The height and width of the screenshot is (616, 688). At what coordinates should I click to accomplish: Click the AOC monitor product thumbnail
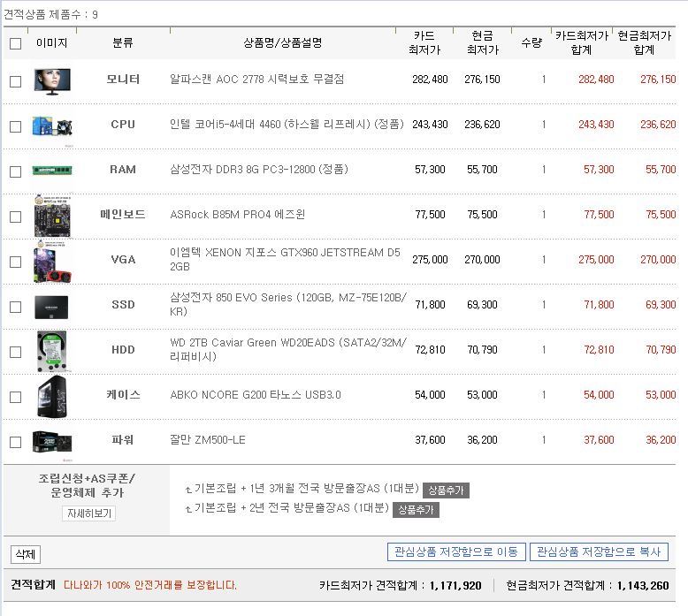click(x=51, y=80)
